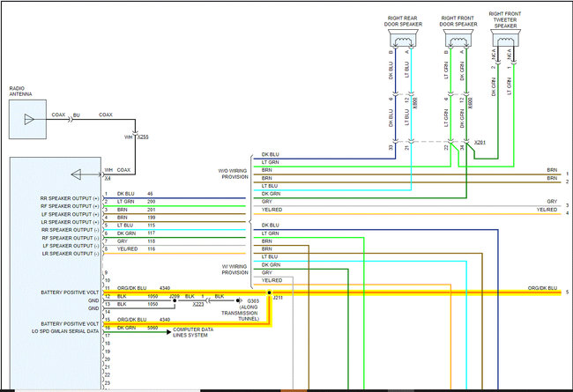Click the GRY label at right edge
Screen dimensions: 573x392
pyautogui.click(x=552, y=202)
